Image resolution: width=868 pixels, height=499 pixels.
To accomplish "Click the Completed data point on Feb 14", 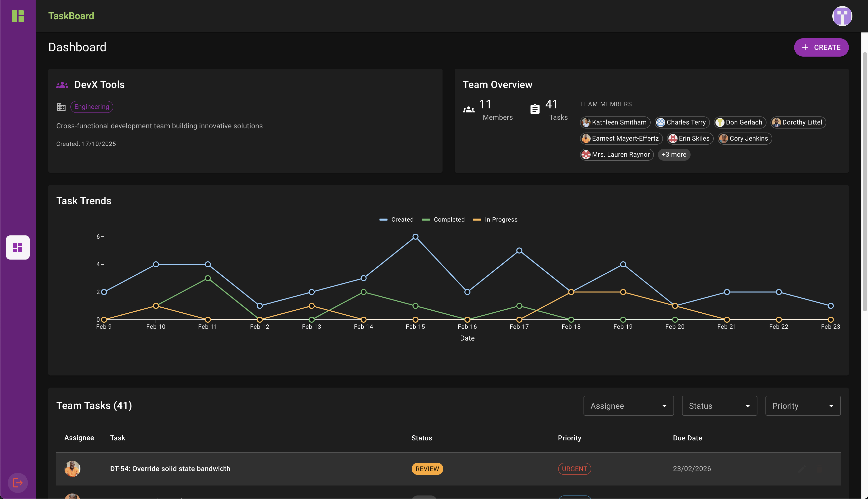I will [364, 292].
